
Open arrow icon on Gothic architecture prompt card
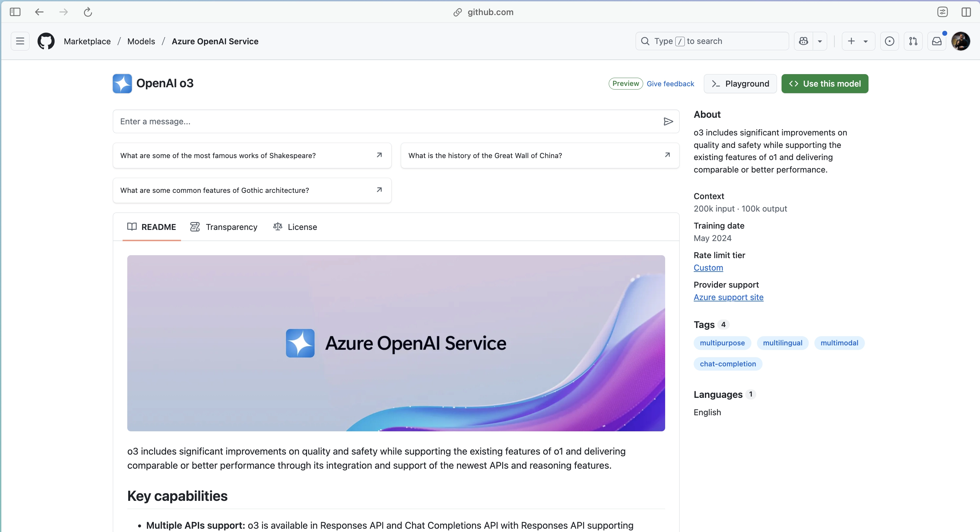click(x=379, y=190)
